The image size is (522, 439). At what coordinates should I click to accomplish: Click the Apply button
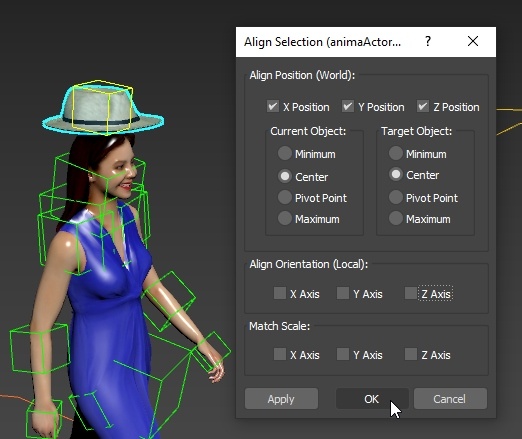(281, 399)
